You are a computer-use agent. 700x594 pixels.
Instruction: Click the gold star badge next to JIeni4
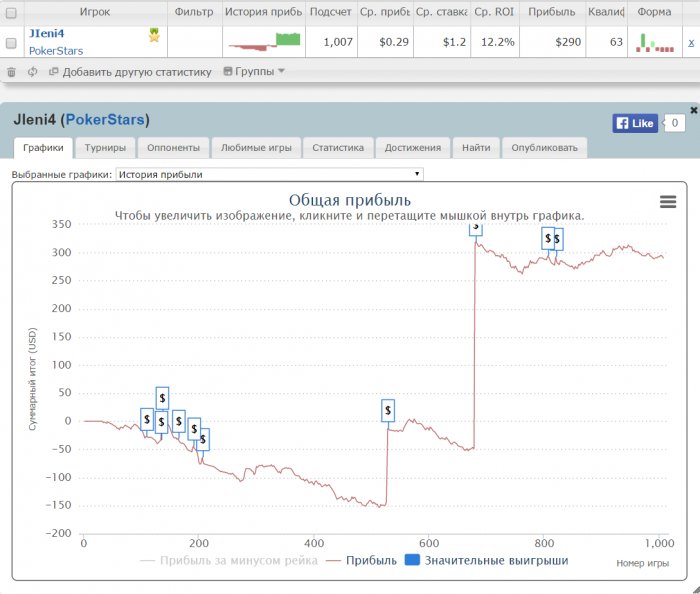click(154, 35)
